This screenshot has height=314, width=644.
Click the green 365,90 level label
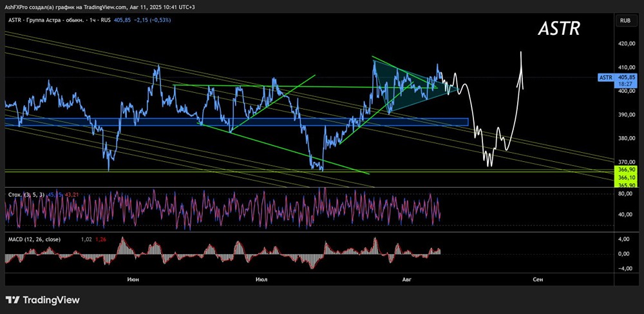(628, 185)
